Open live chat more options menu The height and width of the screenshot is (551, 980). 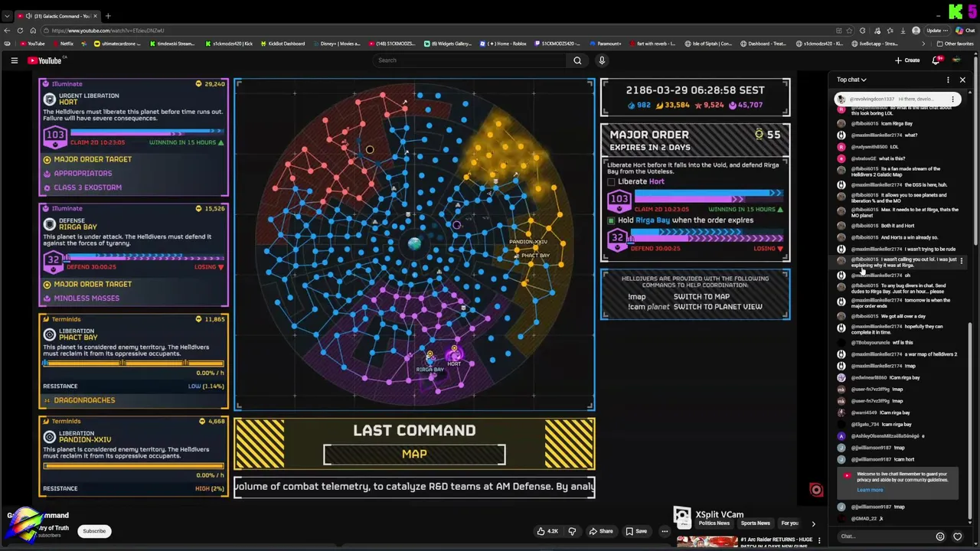[948, 80]
